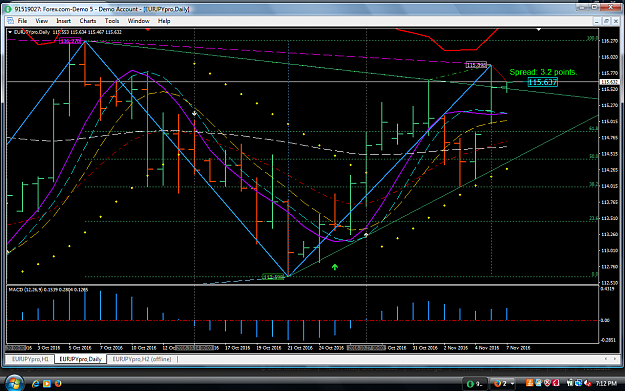The image size is (625, 391).
Task: Click the 10 Oct 2016 date label
Action: point(143,348)
